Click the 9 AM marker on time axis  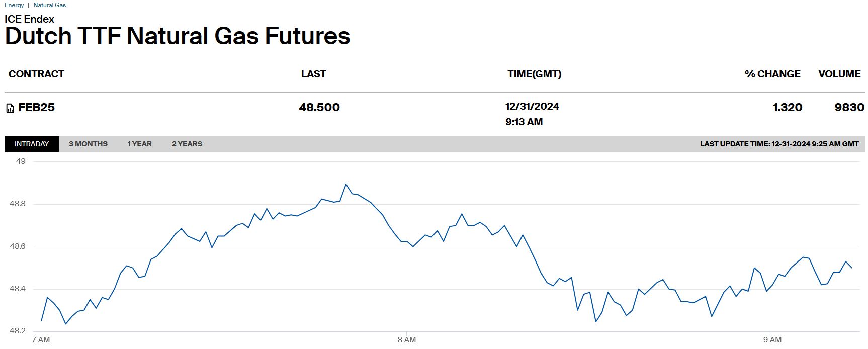tap(772, 340)
